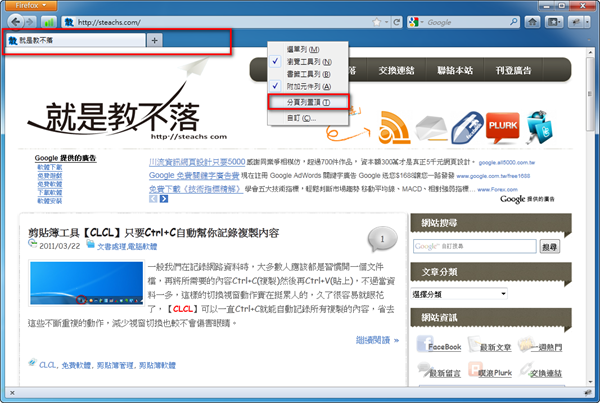
Task: Click the page's vertical scrollbar thumb
Action: point(590,94)
